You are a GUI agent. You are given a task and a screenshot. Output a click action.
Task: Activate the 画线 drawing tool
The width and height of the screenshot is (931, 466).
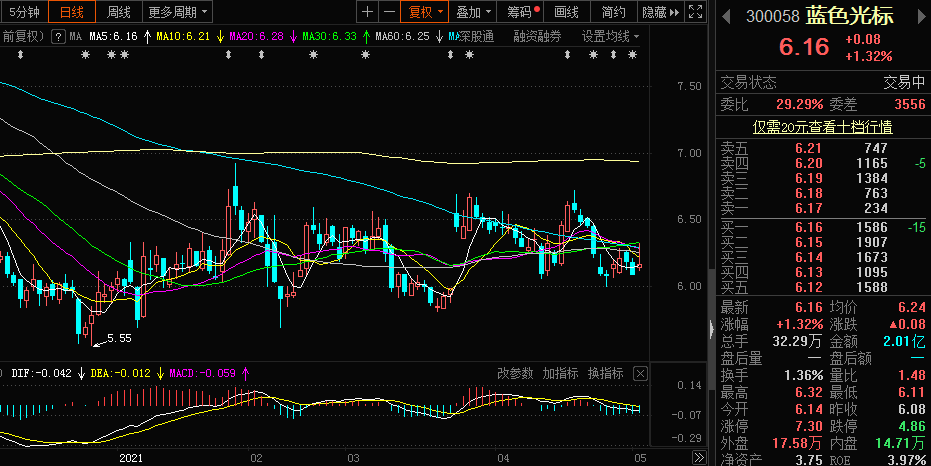[x=566, y=12]
